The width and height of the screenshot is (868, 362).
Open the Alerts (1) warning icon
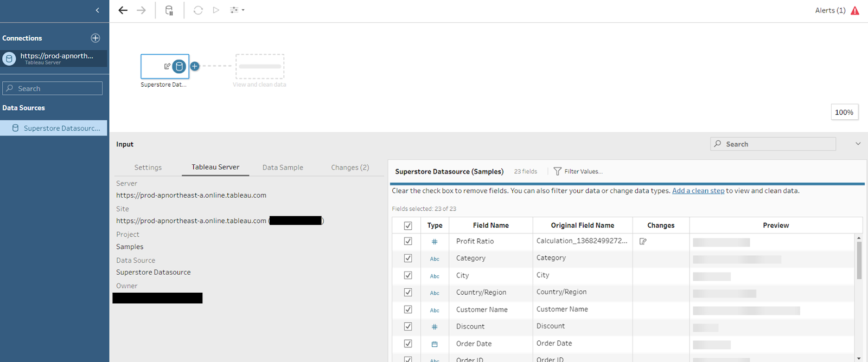[855, 10]
